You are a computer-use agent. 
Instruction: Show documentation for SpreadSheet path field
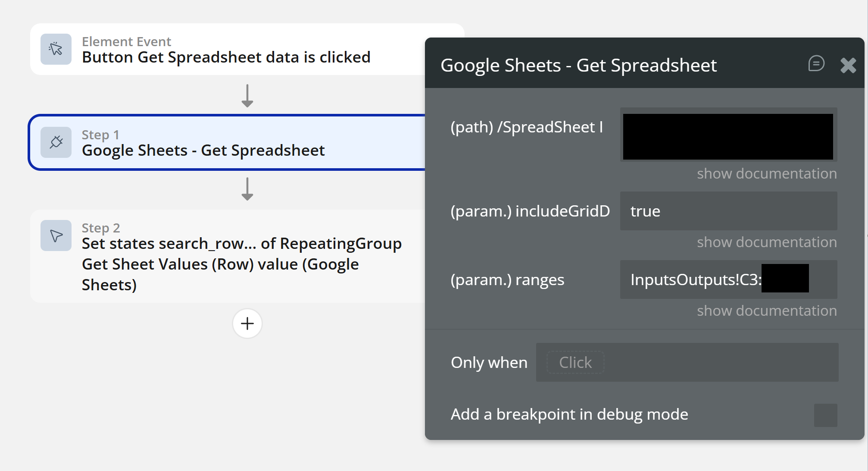click(767, 173)
